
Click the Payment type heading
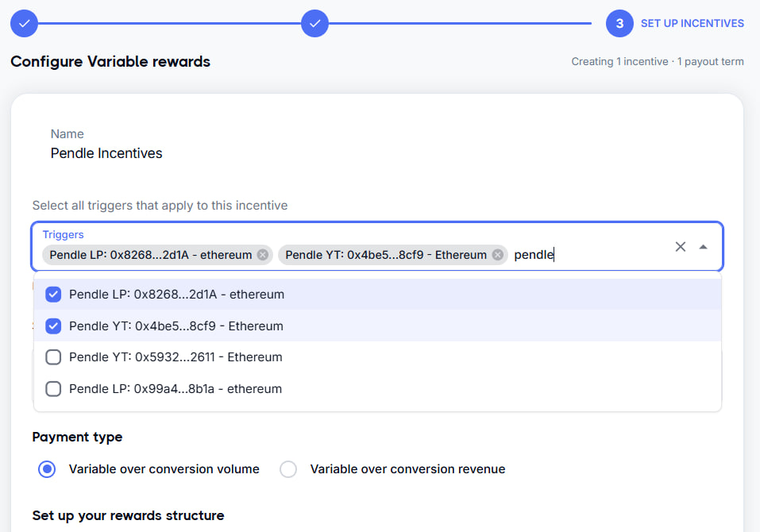pos(78,437)
